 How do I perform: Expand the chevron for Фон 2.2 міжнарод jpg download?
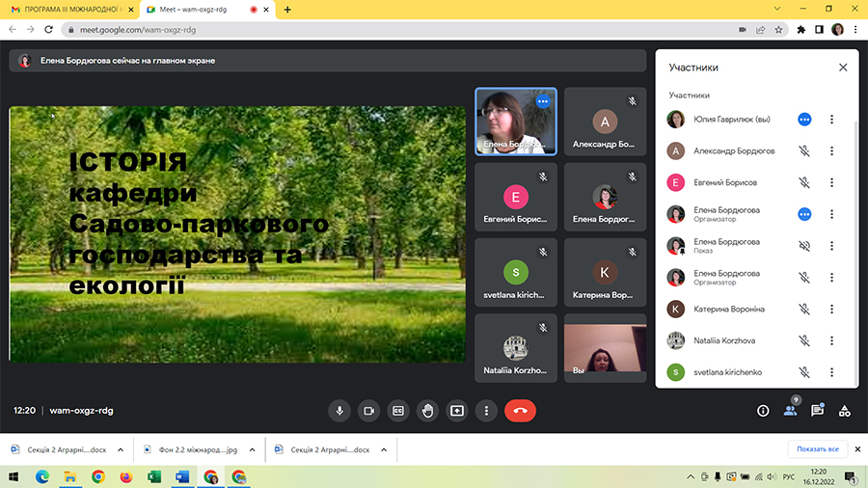pos(252,449)
